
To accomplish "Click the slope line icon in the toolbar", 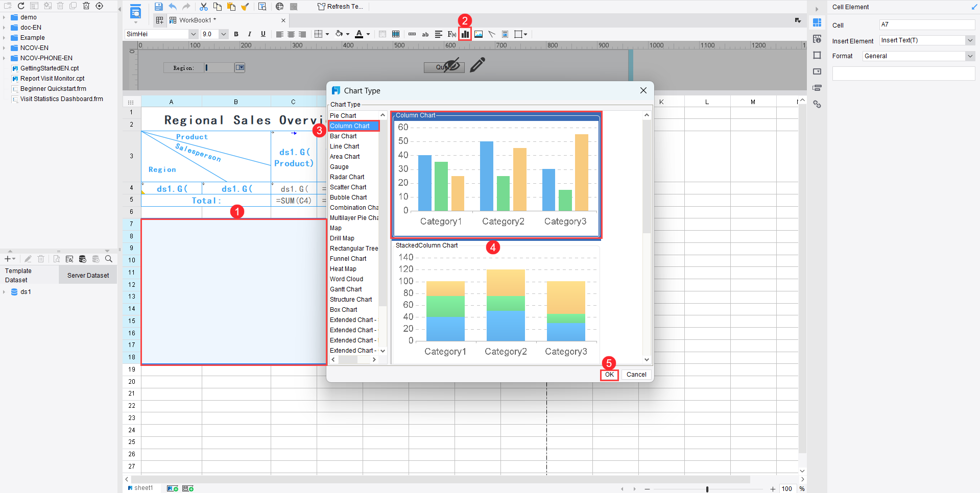I will tap(492, 34).
